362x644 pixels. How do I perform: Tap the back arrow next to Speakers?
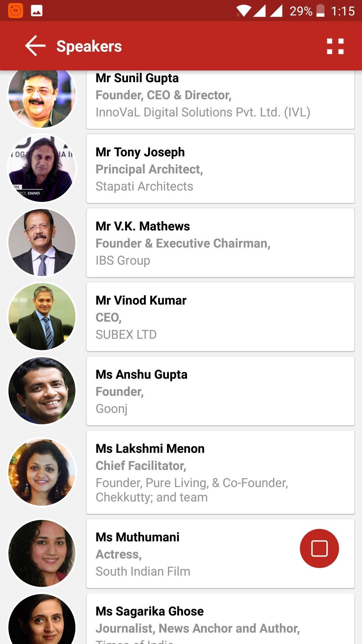[x=35, y=46]
